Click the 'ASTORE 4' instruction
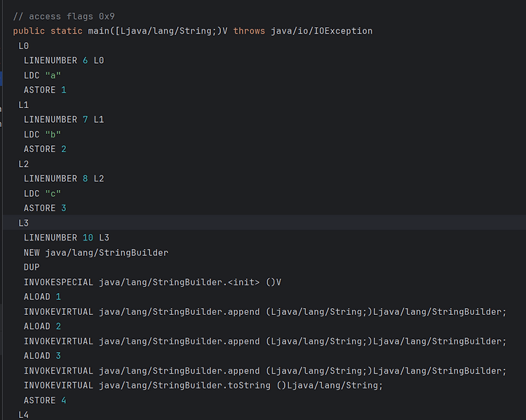Image resolution: width=526 pixels, height=420 pixels. [x=45, y=400]
